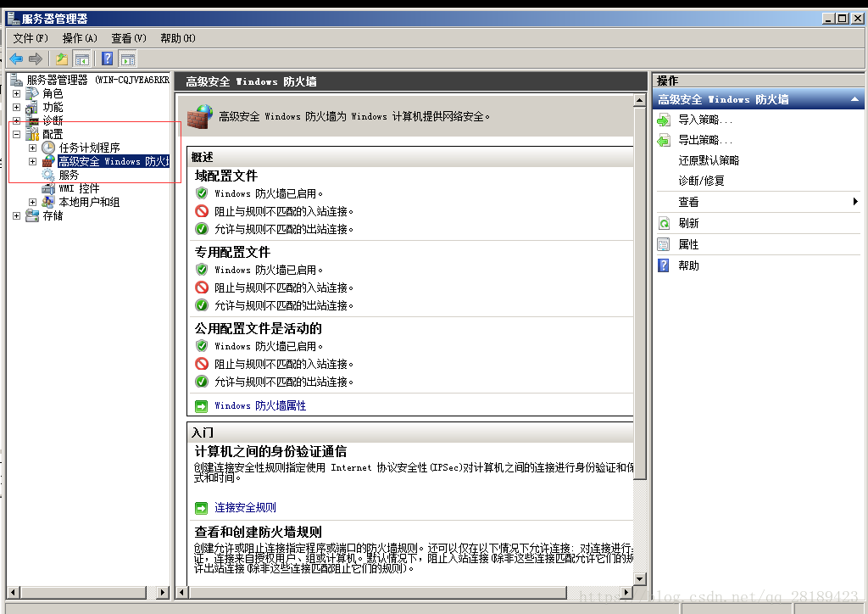Click the 配置 node icon
Viewport: 868px width, 614px height.
click(33, 134)
